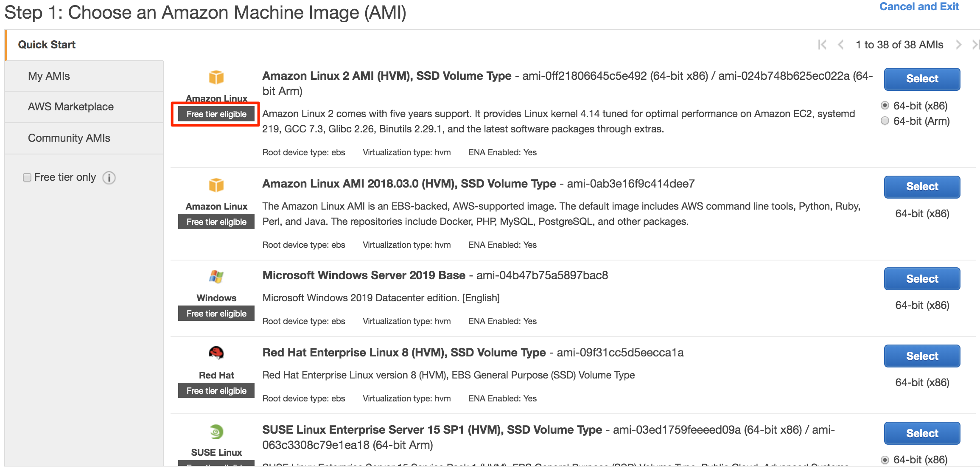The image size is (980, 471).
Task: Click the '1 to 38 of 38 AMIs' text
Action: click(899, 45)
